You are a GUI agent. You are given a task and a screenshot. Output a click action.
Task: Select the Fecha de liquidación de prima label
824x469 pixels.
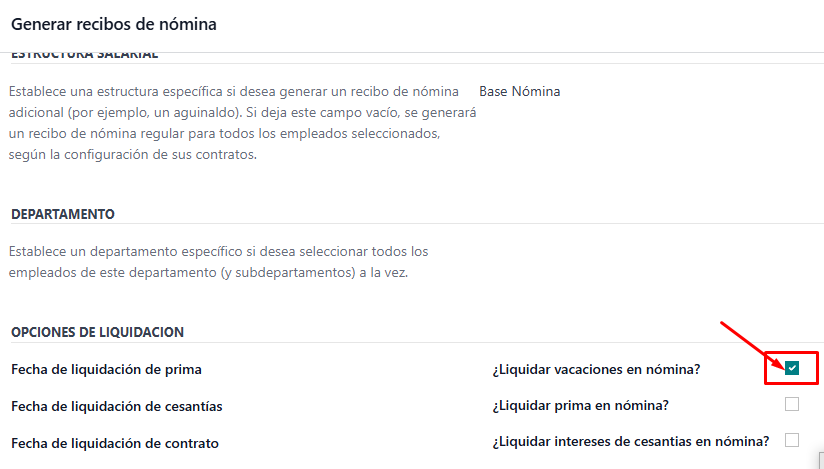pyautogui.click(x=106, y=370)
